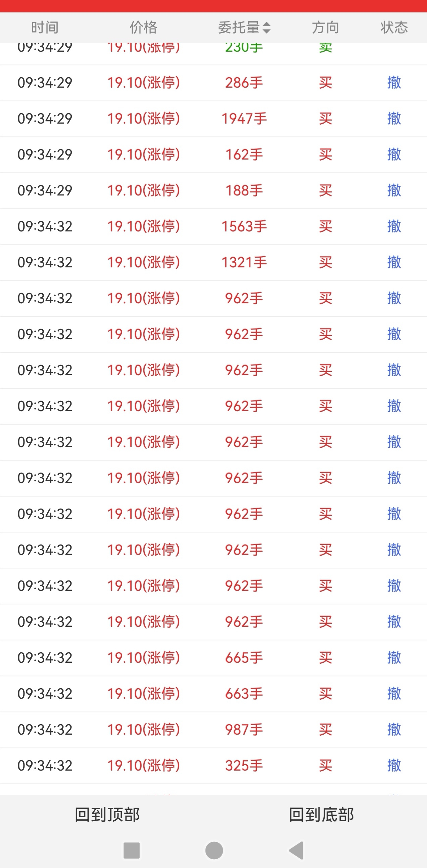
Task: Open the 987手 buy order row
Action: (x=213, y=730)
